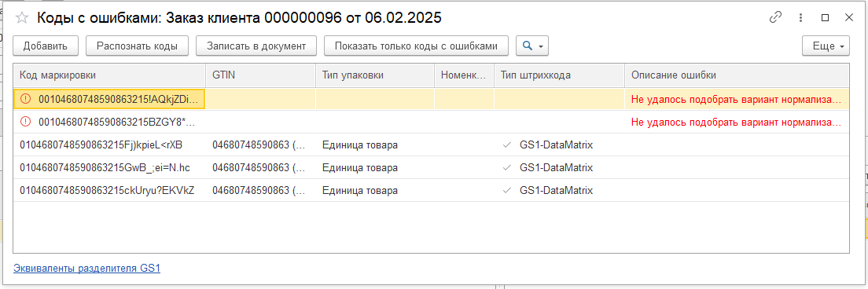Screen dimensions: 868x289
Task: Select the Тип штрихкода column header
Action: (x=559, y=75)
